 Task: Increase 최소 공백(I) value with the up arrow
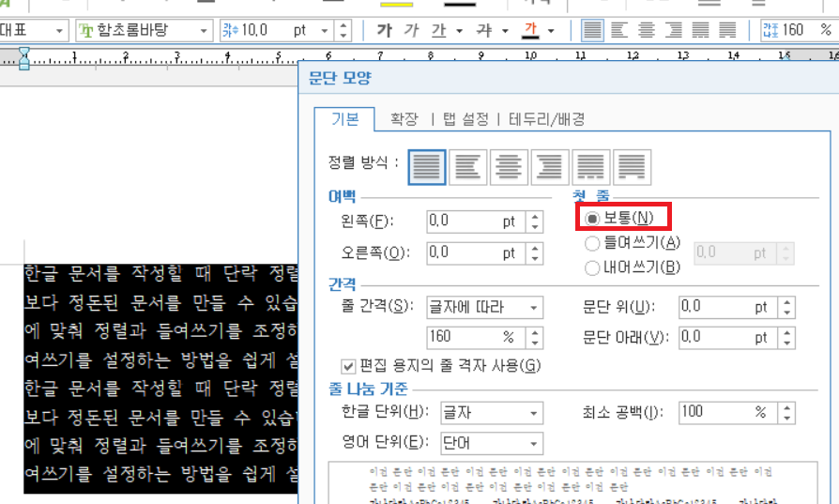(x=787, y=407)
